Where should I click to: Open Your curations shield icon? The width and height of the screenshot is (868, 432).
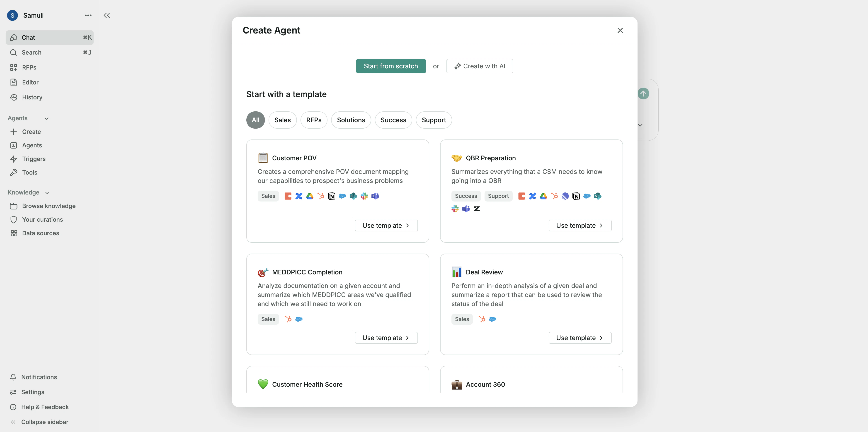(13, 220)
